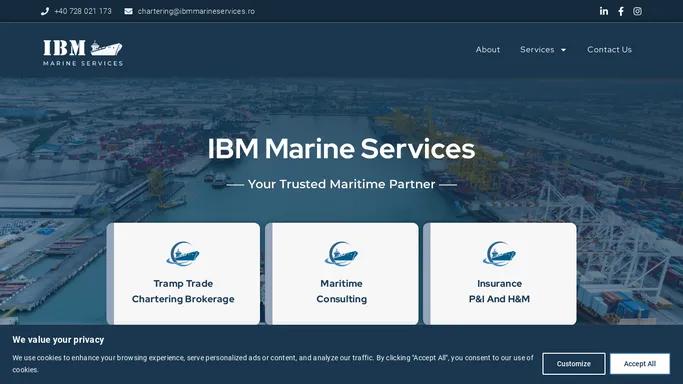
Task: Click Customize cookie settings button
Action: [x=574, y=364]
